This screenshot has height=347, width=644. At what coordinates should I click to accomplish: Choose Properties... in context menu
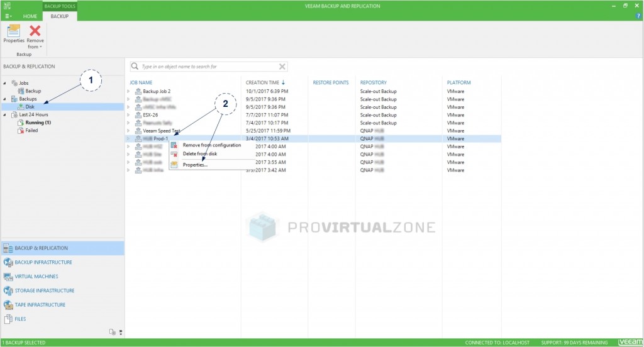click(195, 165)
